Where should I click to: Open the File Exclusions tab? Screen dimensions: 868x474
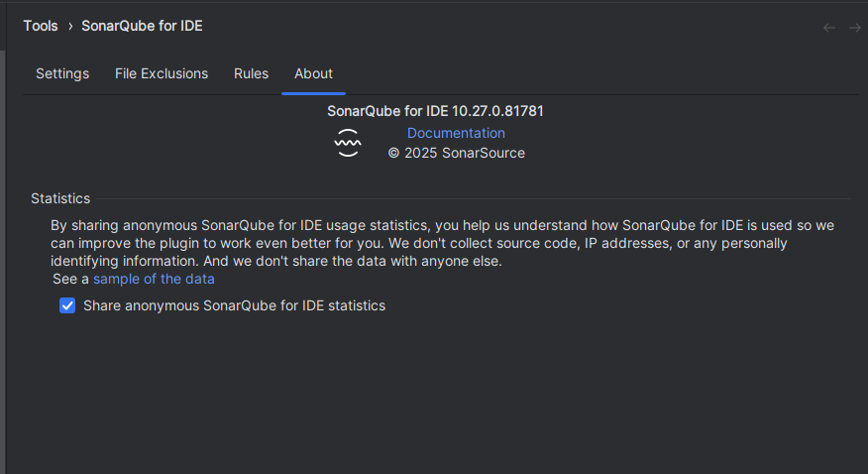tap(162, 73)
